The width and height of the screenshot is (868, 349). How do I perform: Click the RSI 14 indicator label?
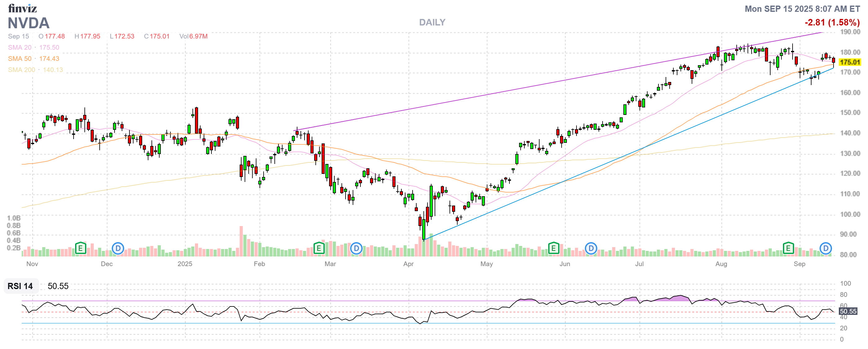click(x=20, y=286)
